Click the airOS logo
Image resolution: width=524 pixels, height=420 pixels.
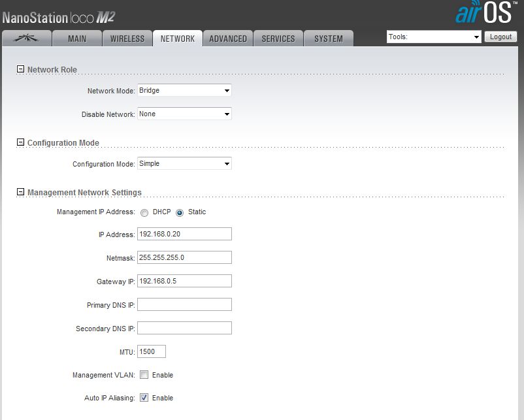[x=482, y=13]
